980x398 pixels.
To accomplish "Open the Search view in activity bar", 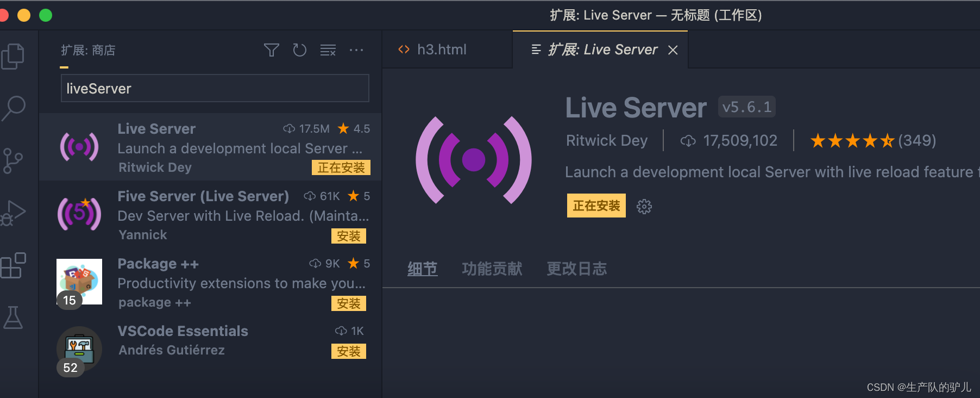I will pos(14,108).
